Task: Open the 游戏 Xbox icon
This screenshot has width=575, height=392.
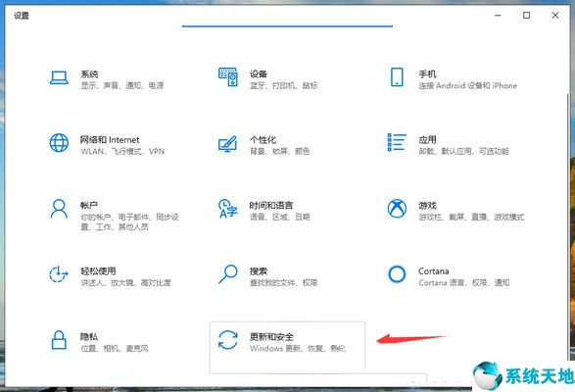Action: tap(397, 209)
